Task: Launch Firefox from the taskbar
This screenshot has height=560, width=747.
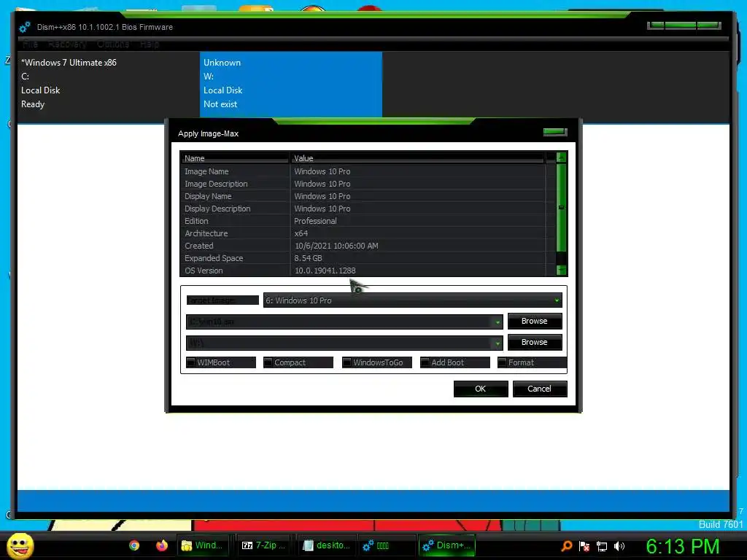Action: click(162, 545)
